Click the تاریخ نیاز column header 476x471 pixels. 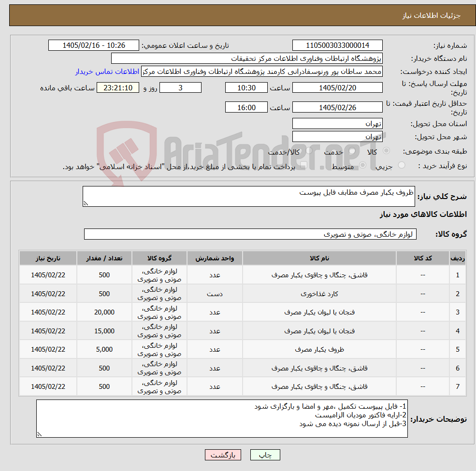(x=48, y=258)
